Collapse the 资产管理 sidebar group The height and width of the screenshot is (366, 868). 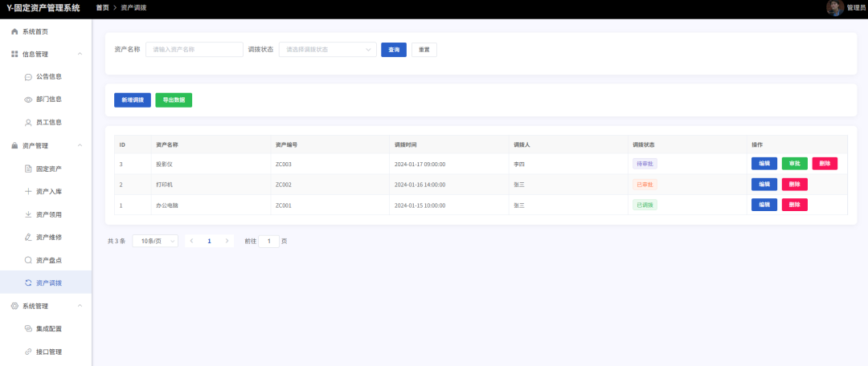point(80,146)
